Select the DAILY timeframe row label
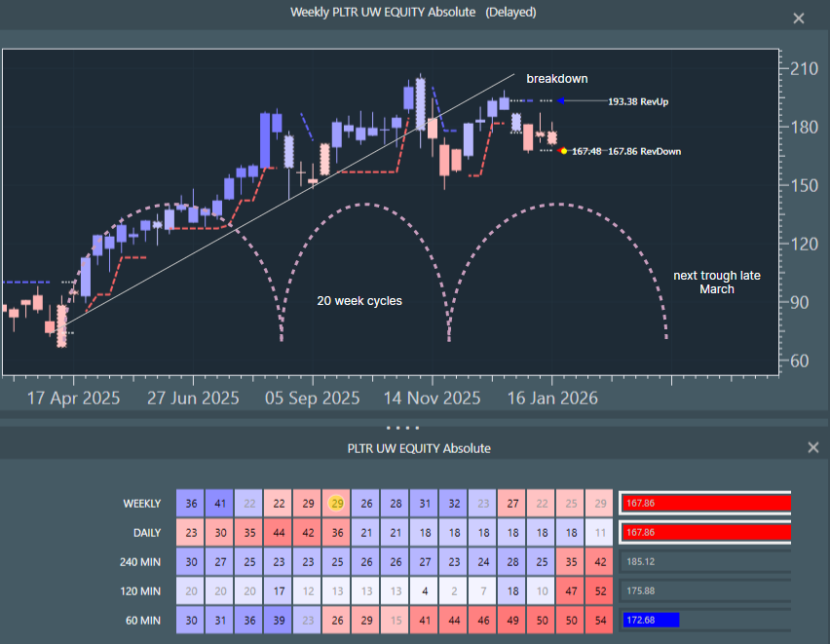The height and width of the screenshot is (644, 830). (x=149, y=532)
